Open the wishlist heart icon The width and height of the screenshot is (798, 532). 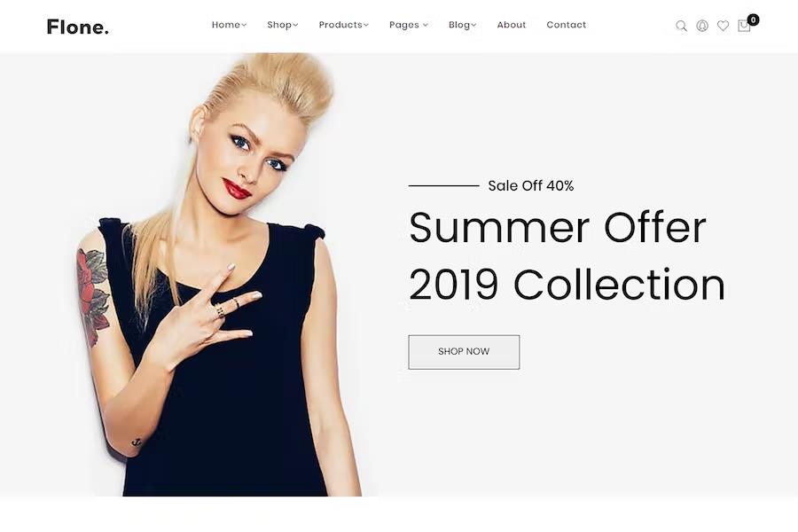pos(723,26)
